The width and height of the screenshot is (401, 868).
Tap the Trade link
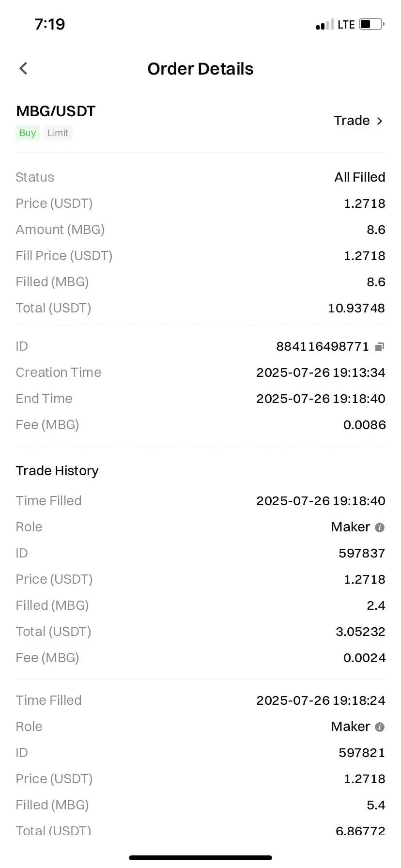point(352,121)
